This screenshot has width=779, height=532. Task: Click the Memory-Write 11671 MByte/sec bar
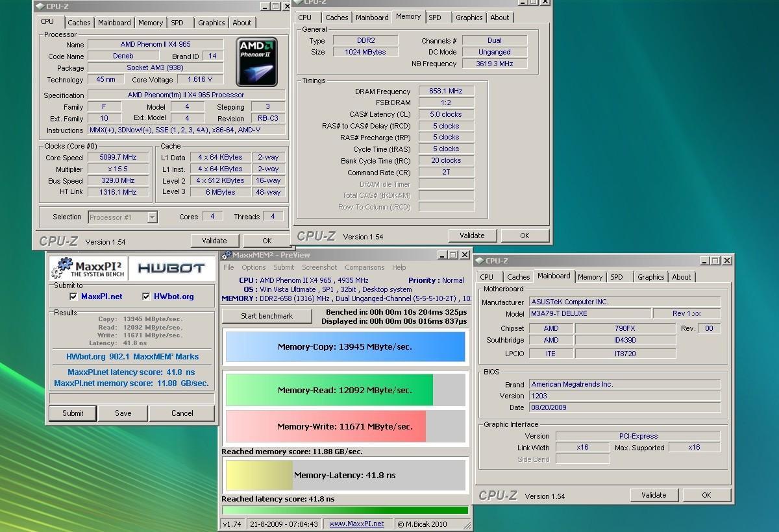coord(345,427)
